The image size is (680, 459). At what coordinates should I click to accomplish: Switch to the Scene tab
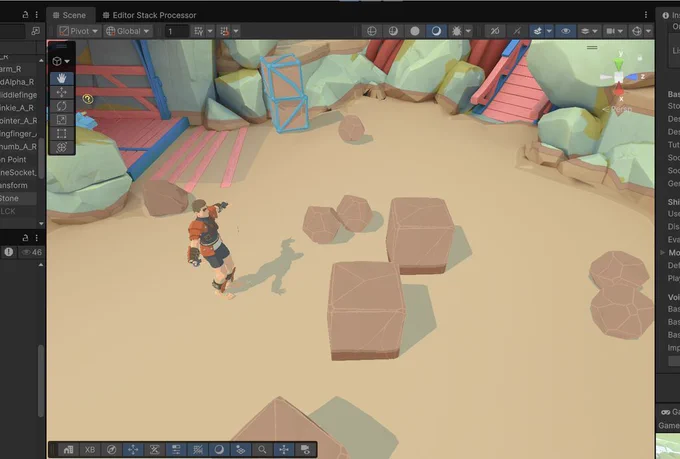pos(69,15)
